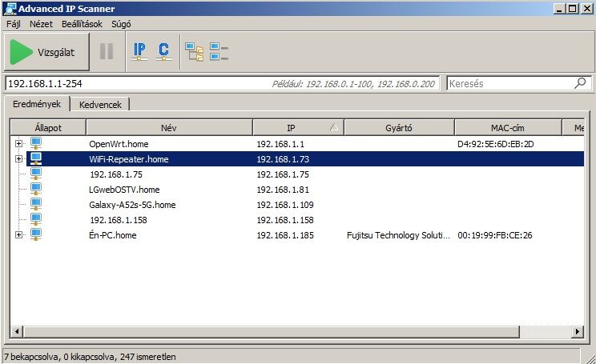Select the LGwebOSTV.home name

124,190
